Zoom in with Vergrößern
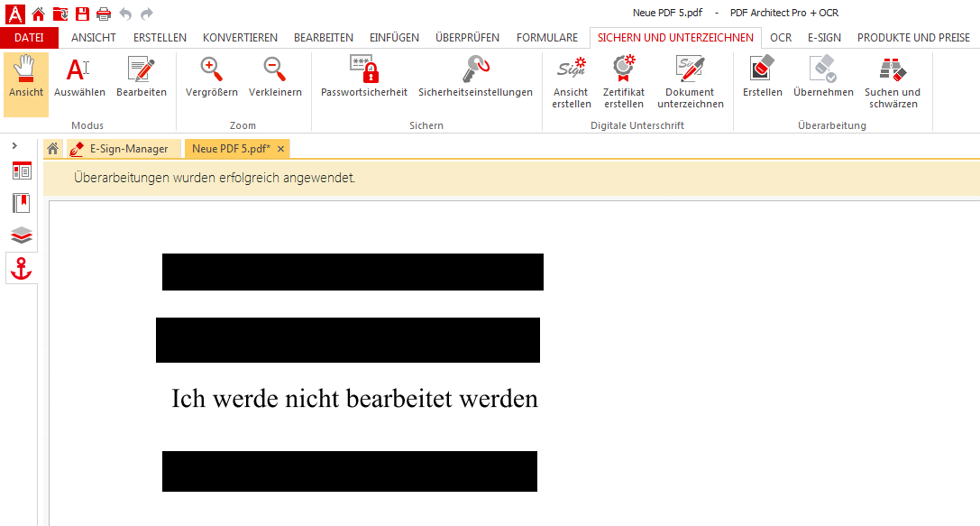 coord(211,78)
